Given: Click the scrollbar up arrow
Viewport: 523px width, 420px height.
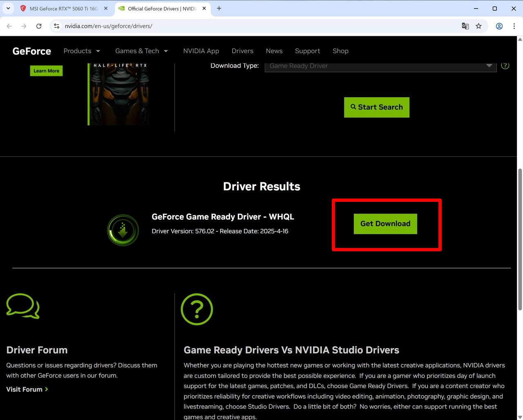Looking at the screenshot, I should [520, 39].
